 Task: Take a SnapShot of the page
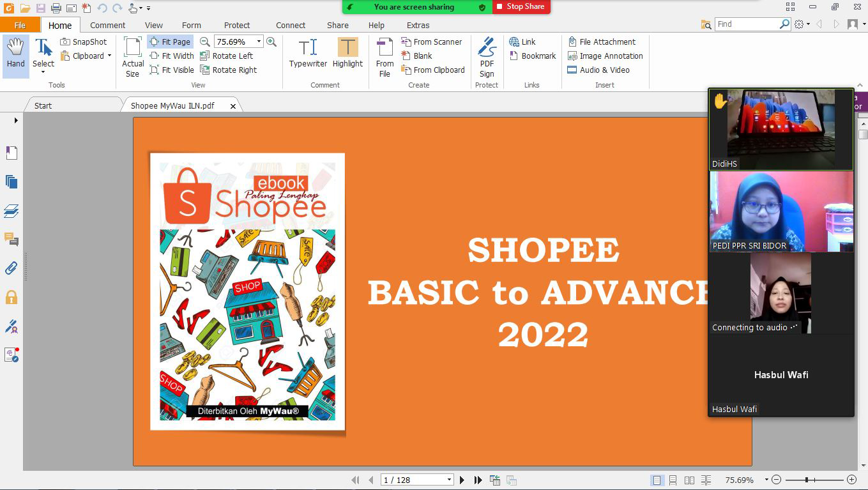click(x=84, y=42)
